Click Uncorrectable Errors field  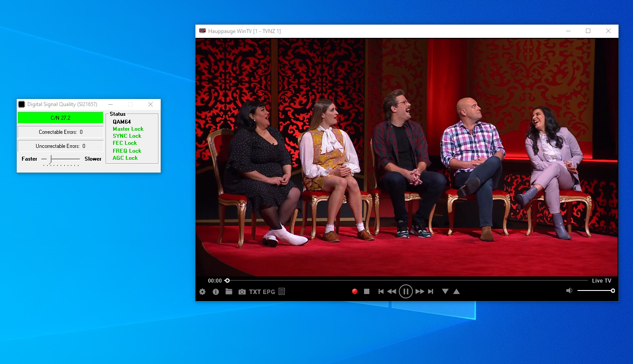[x=60, y=146]
